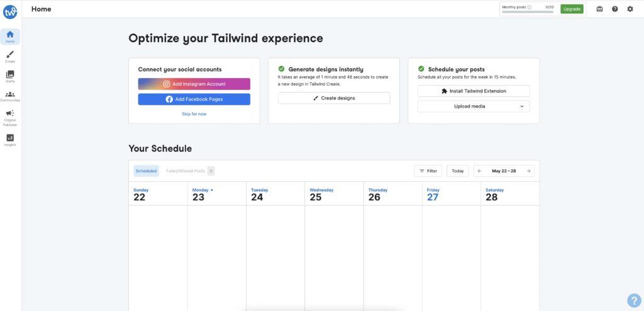Open the Home sidebar item
This screenshot has width=644, height=311.
click(x=10, y=37)
